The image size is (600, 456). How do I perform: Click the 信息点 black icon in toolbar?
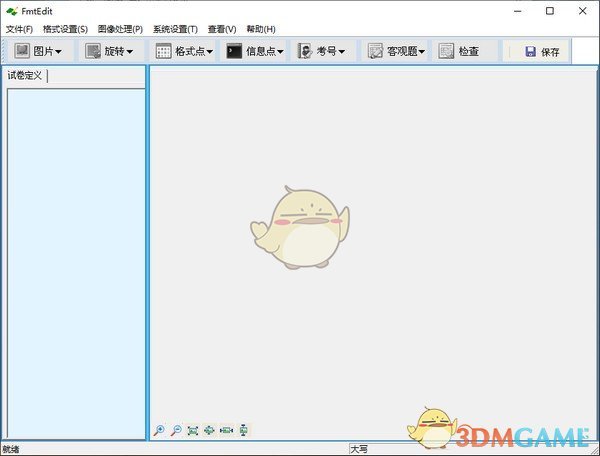point(234,50)
